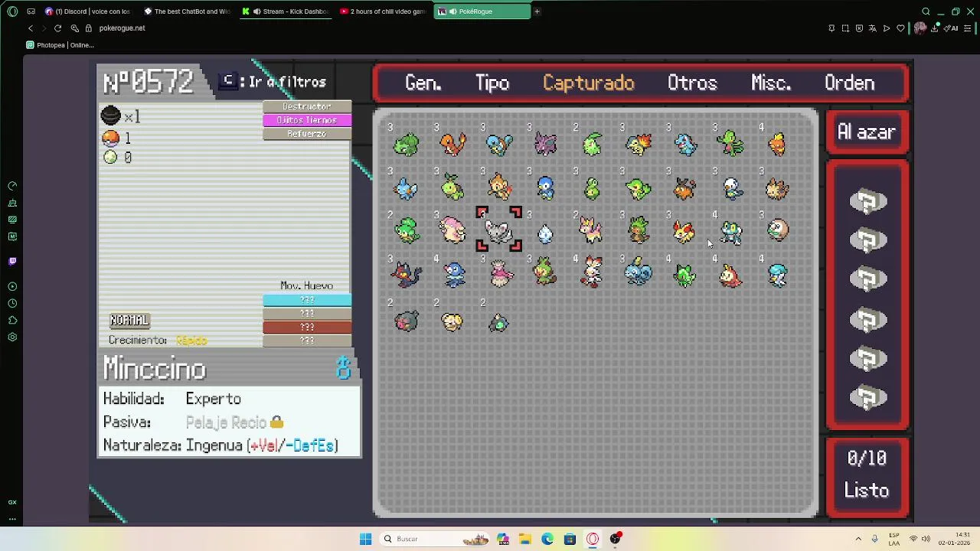This screenshot has width=980, height=551.
Task: Reload the pokerogue.net page
Action: (57, 28)
